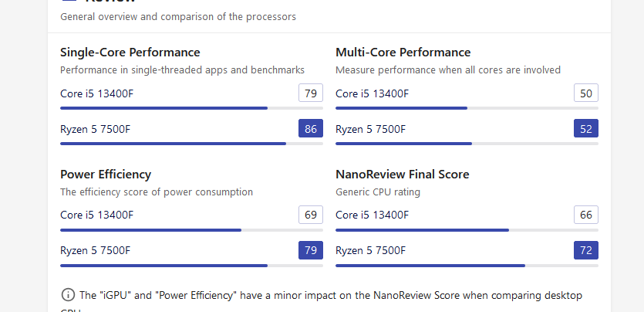Click Core i5 13400F power efficiency score 69
The width and height of the screenshot is (644, 312).
pyautogui.click(x=311, y=215)
